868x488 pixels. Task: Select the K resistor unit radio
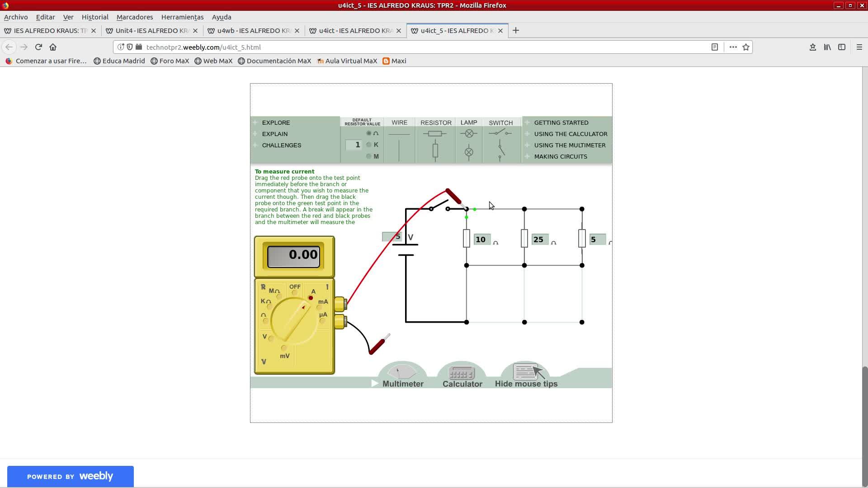point(369,145)
